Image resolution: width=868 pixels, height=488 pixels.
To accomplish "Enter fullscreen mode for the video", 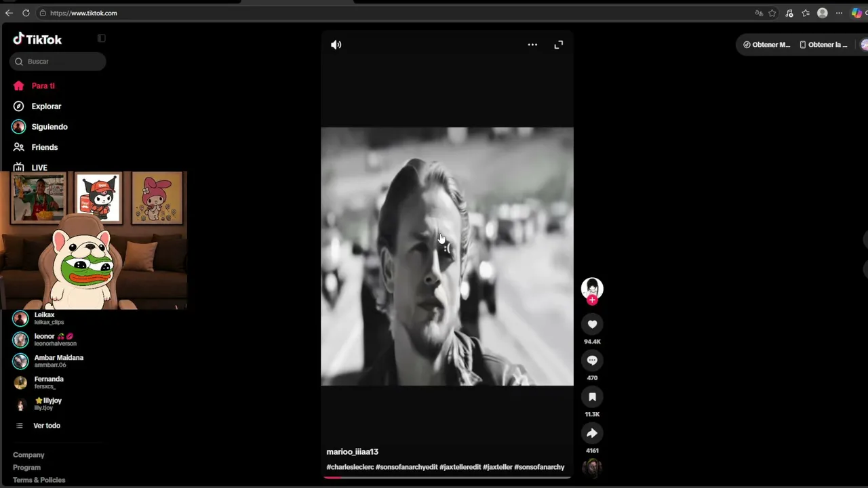I will point(559,45).
